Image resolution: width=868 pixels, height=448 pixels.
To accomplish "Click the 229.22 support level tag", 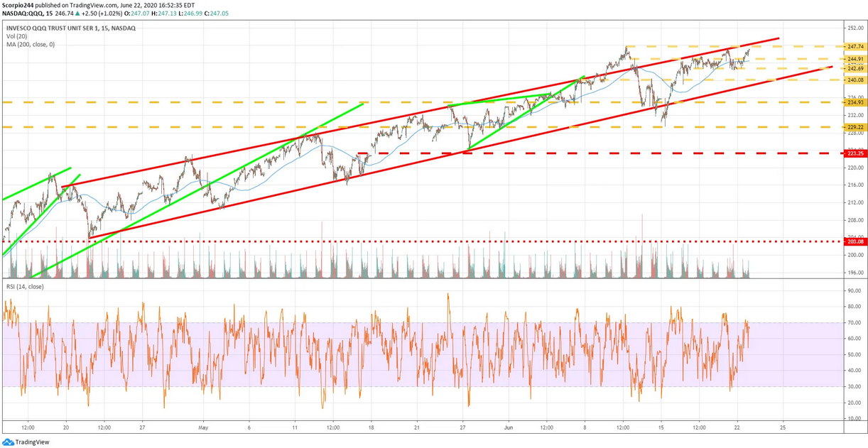I will pyautogui.click(x=854, y=127).
